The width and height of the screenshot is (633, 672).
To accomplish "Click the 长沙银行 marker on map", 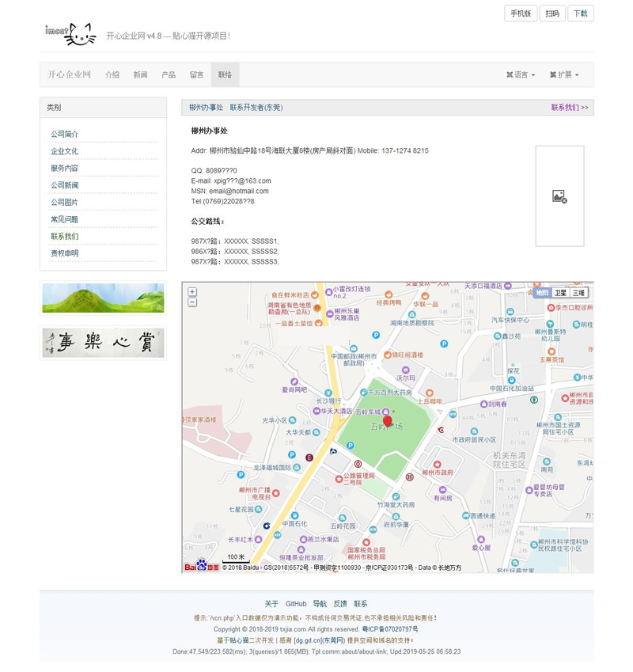I will coord(328,393).
